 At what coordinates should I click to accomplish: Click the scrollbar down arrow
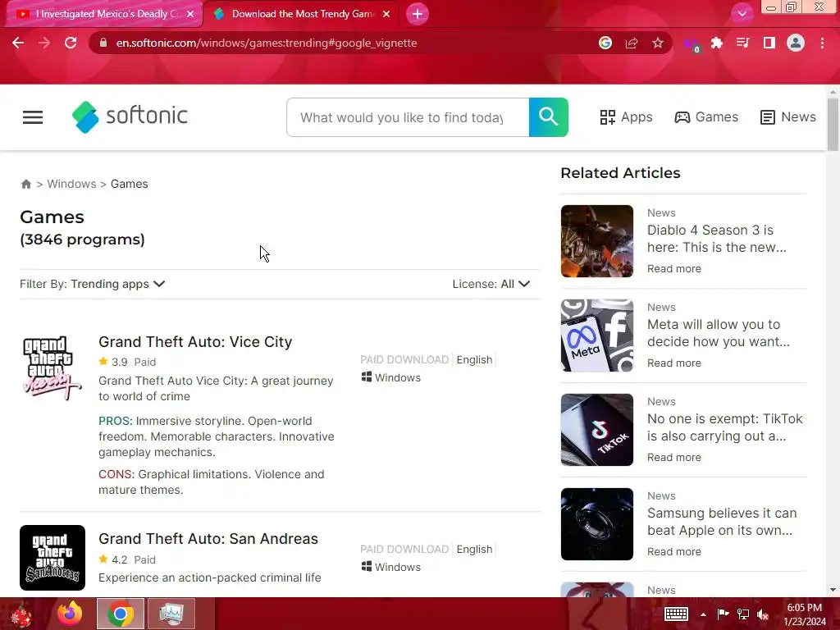coord(833,590)
